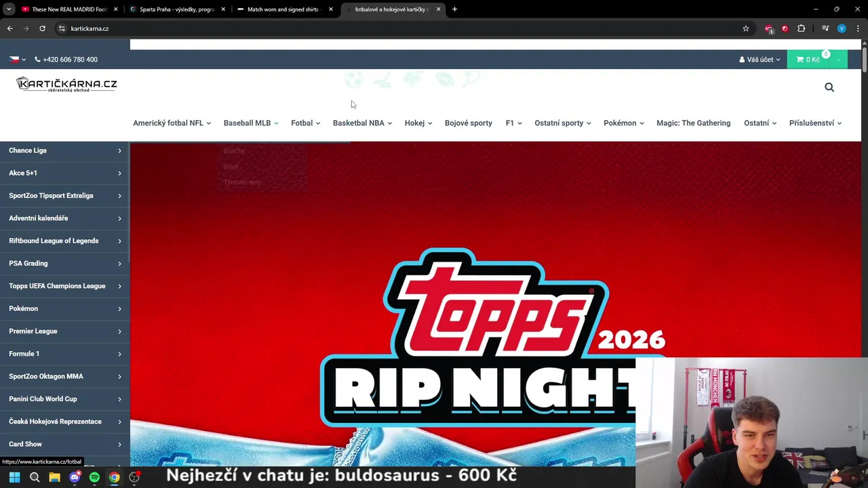
Task: Open Card Show sidebar category
Action: click(x=64, y=444)
